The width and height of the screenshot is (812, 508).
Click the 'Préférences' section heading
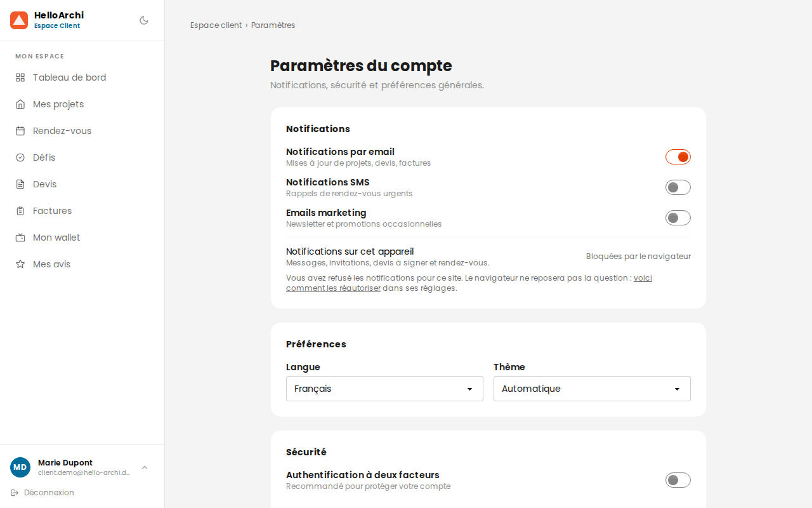tap(316, 344)
